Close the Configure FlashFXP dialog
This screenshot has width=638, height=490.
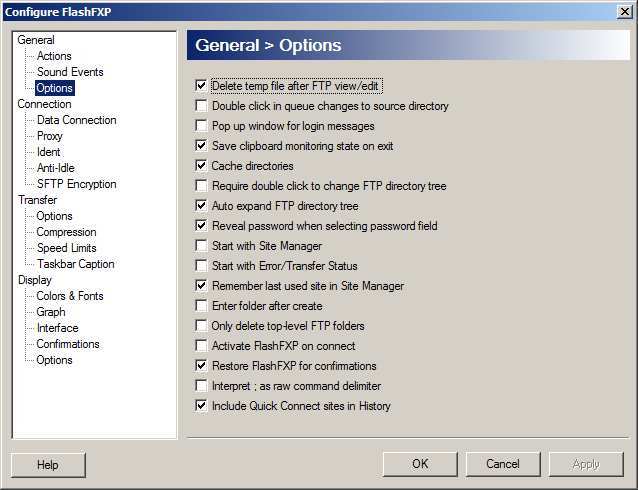click(x=625, y=11)
